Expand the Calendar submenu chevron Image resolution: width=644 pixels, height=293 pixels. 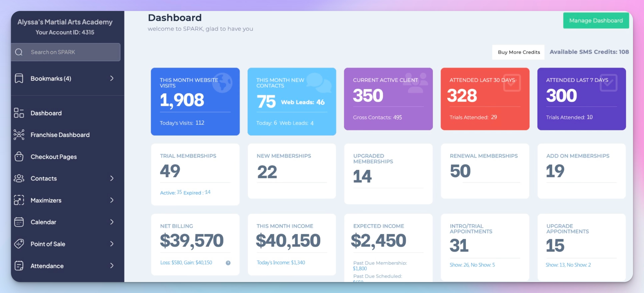(112, 222)
